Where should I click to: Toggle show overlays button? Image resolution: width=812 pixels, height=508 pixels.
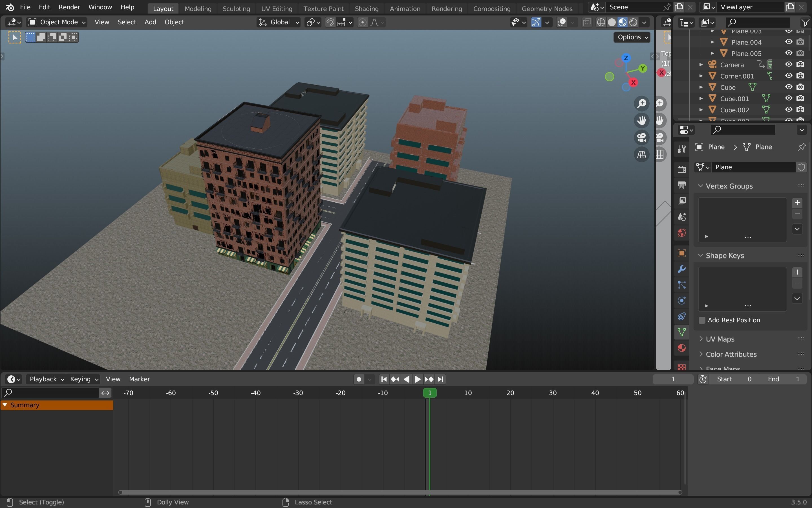pyautogui.click(x=561, y=23)
